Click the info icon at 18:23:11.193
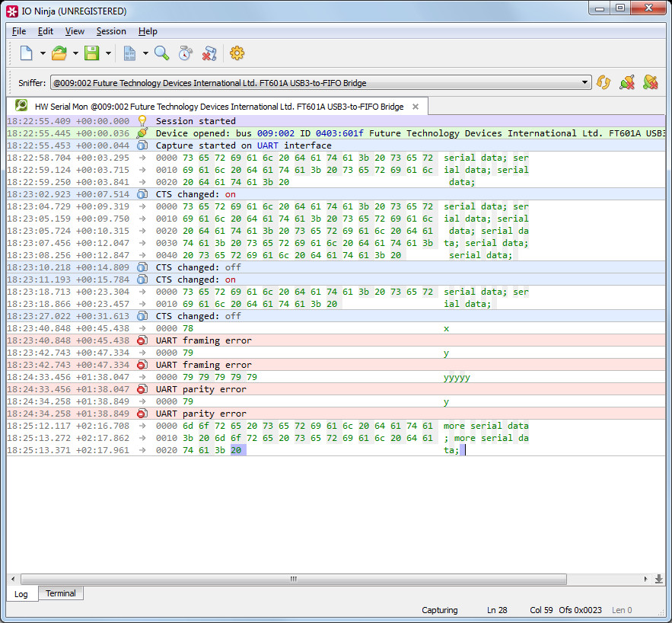This screenshot has width=672, height=623. point(142,280)
